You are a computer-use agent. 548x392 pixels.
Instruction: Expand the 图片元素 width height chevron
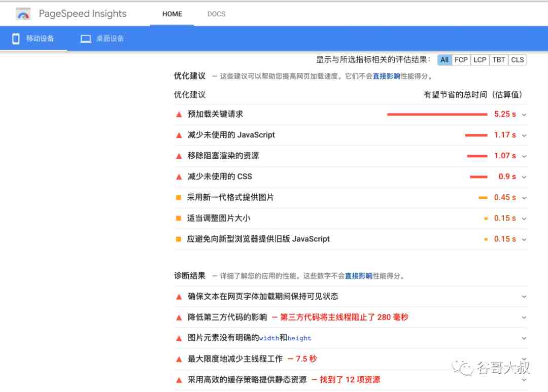point(524,338)
